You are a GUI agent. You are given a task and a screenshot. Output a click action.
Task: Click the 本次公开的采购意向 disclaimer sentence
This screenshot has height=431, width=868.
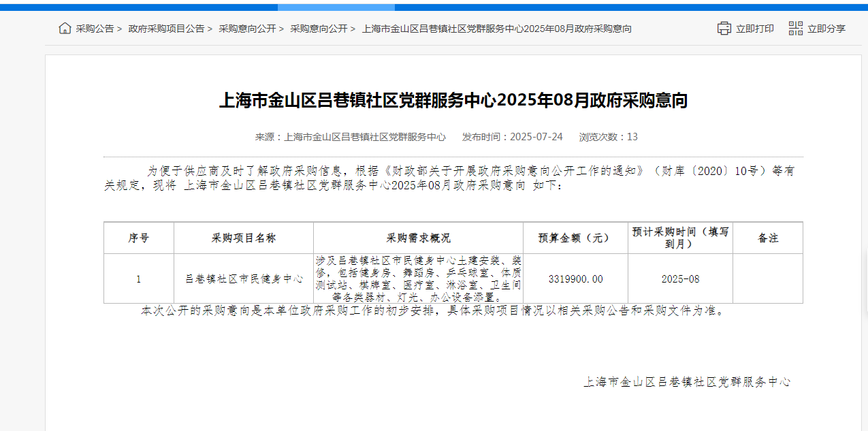(434, 311)
